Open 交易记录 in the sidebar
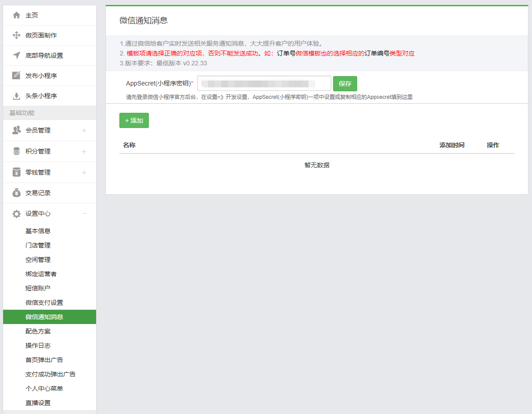The width and height of the screenshot is (532, 414). click(50, 193)
